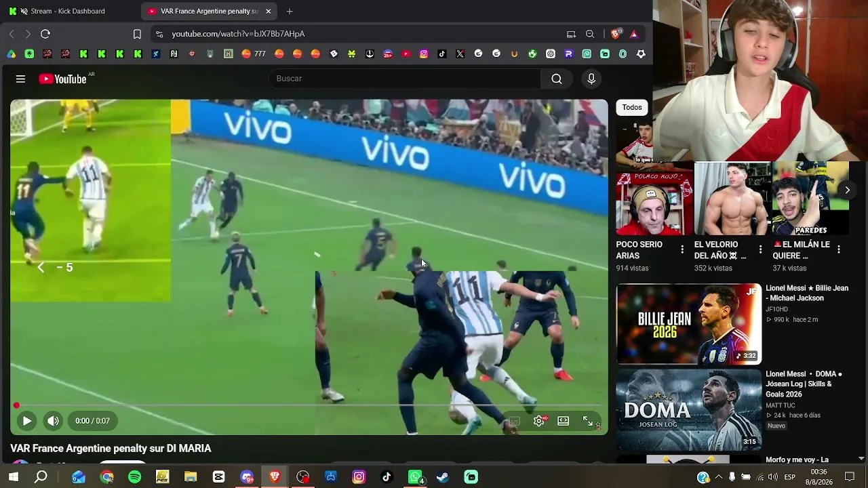Open the YouTube bookmark in the bookmarks bar
Screen dimensions: 868x488
(x=406, y=54)
